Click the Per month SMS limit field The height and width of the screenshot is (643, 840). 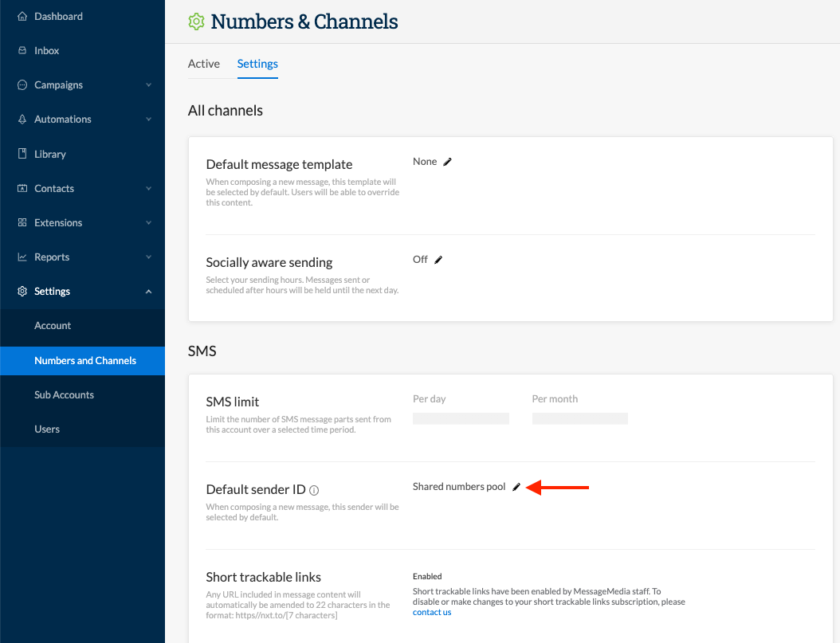click(579, 418)
